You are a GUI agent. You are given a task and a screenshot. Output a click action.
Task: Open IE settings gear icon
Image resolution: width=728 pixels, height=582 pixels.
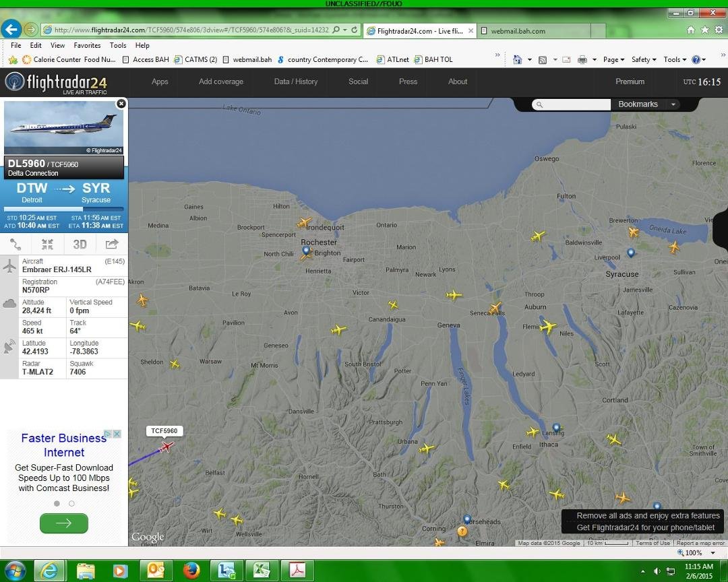click(x=719, y=30)
